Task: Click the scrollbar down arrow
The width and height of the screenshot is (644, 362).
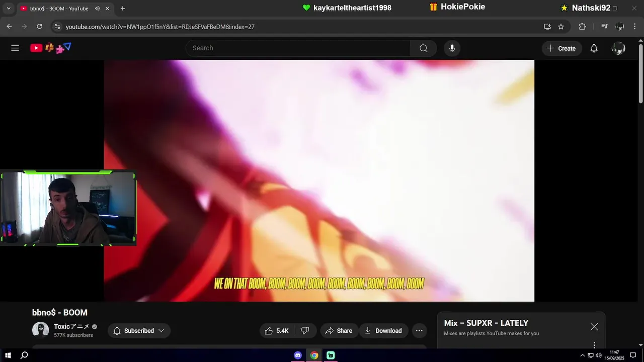Action: (640, 345)
